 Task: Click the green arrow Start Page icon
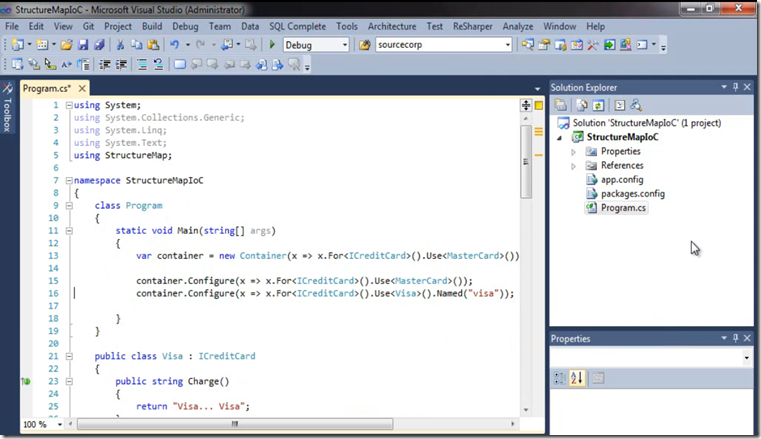click(609, 45)
